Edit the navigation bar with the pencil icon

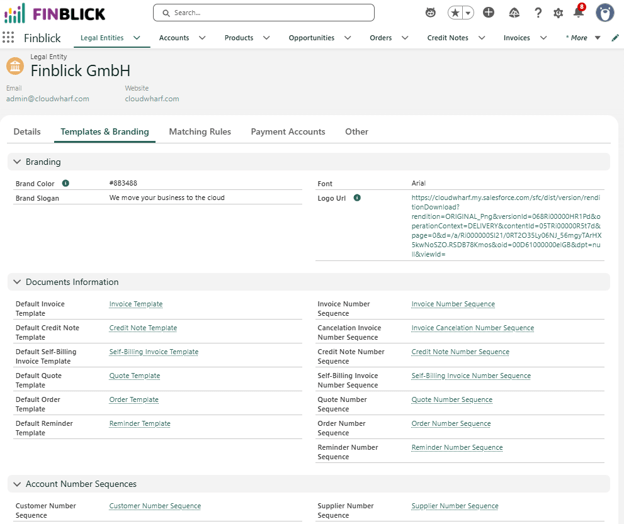615,38
